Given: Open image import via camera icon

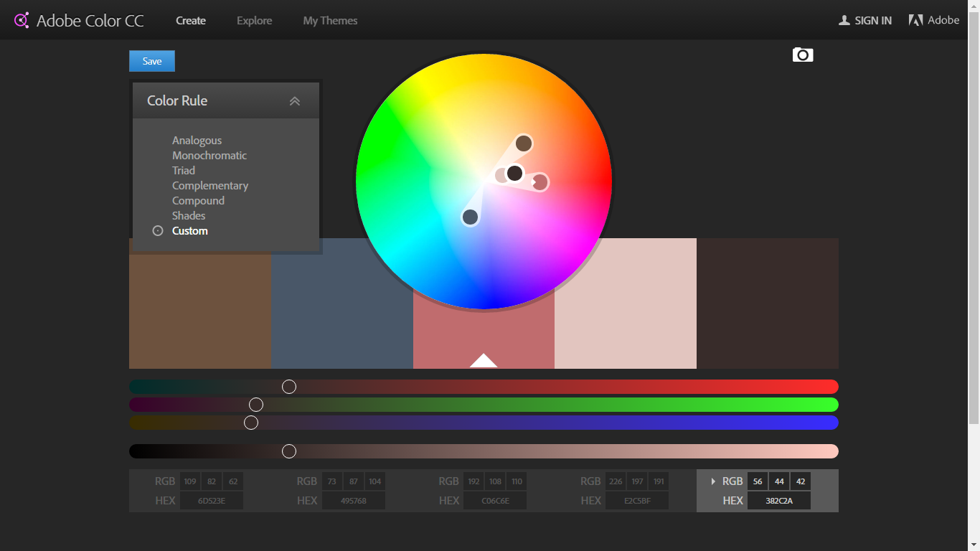Looking at the screenshot, I should tap(803, 55).
